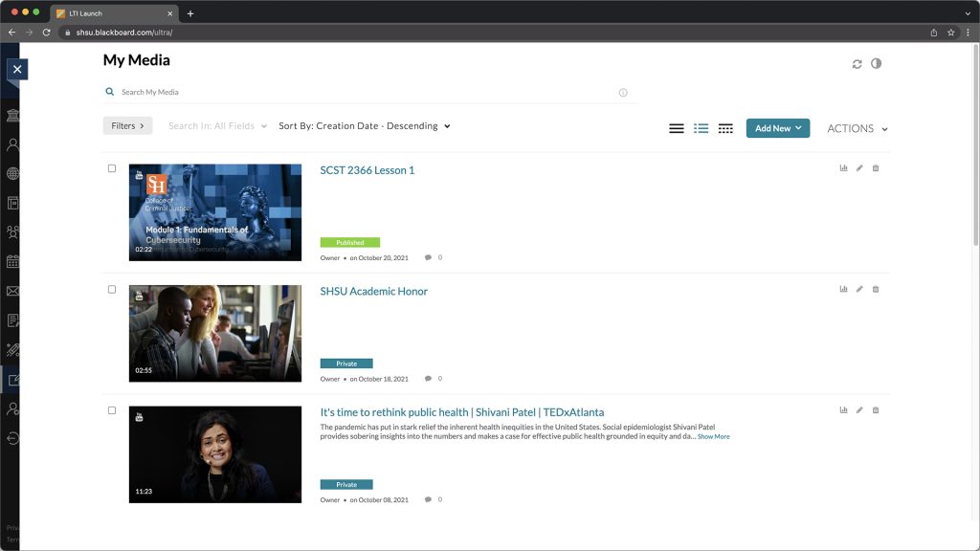The image size is (980, 551).
Task: Open the SHSU Academic Honor video link
Action: pyautogui.click(x=373, y=292)
